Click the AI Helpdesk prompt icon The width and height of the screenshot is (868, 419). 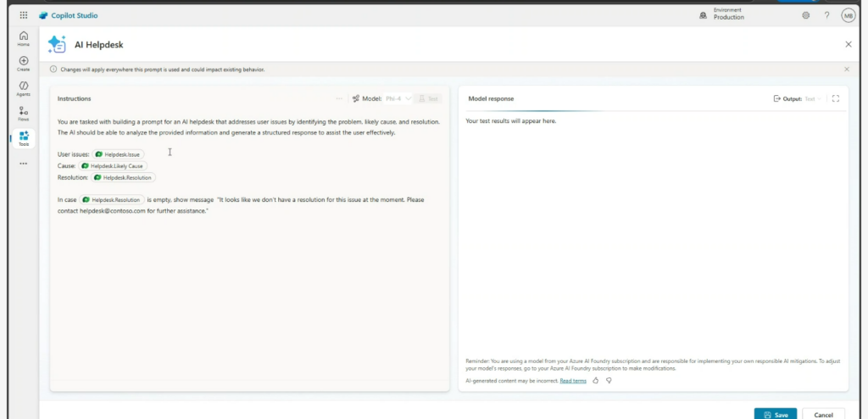(57, 44)
